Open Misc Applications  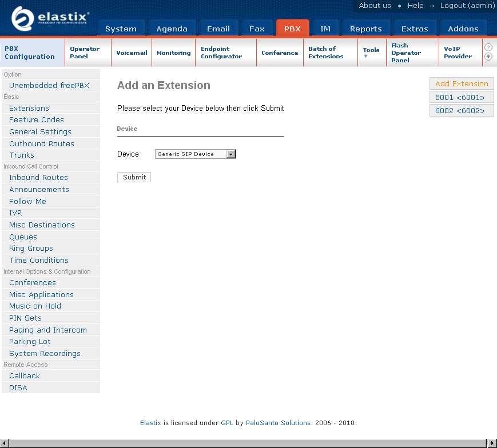51,294
